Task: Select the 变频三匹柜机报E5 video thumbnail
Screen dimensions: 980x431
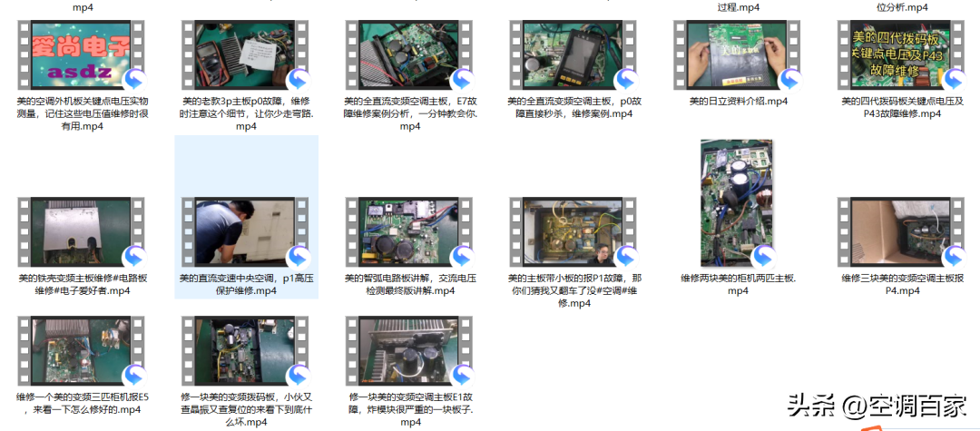Action: tap(82, 350)
